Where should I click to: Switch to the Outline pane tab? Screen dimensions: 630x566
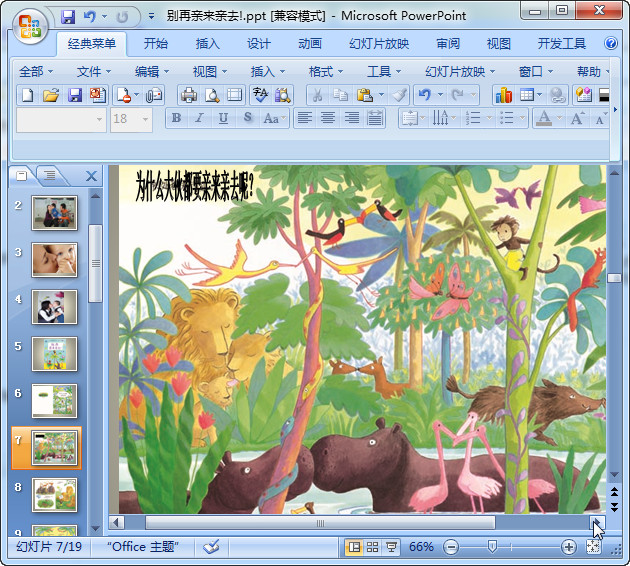[x=50, y=176]
